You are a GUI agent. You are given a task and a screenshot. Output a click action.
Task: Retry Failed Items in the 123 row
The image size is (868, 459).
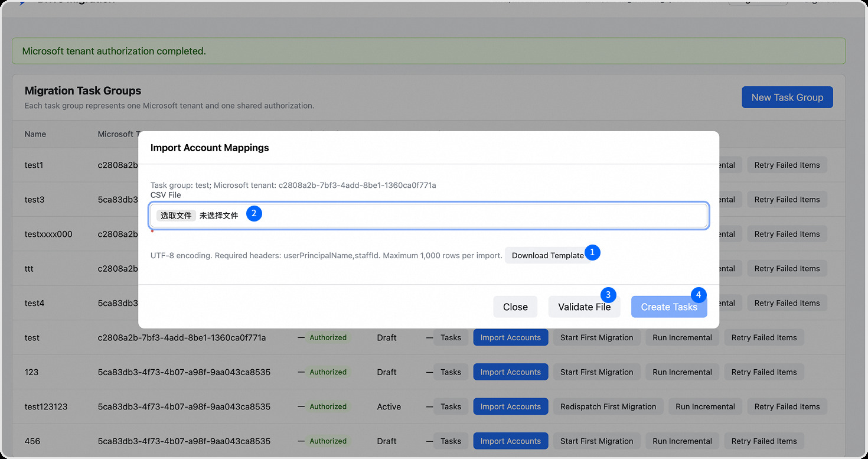[x=764, y=372]
